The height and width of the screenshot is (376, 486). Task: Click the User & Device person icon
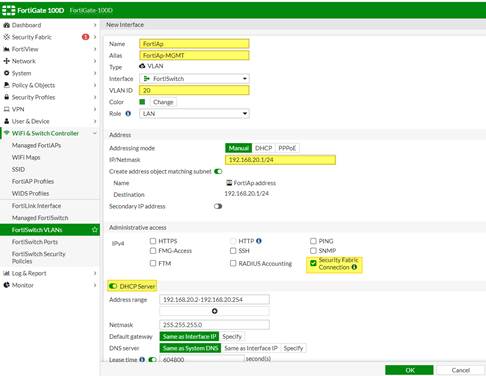click(6, 121)
